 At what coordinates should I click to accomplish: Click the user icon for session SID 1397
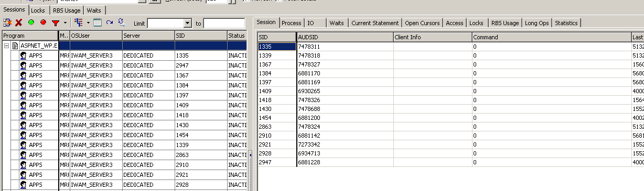[23, 95]
